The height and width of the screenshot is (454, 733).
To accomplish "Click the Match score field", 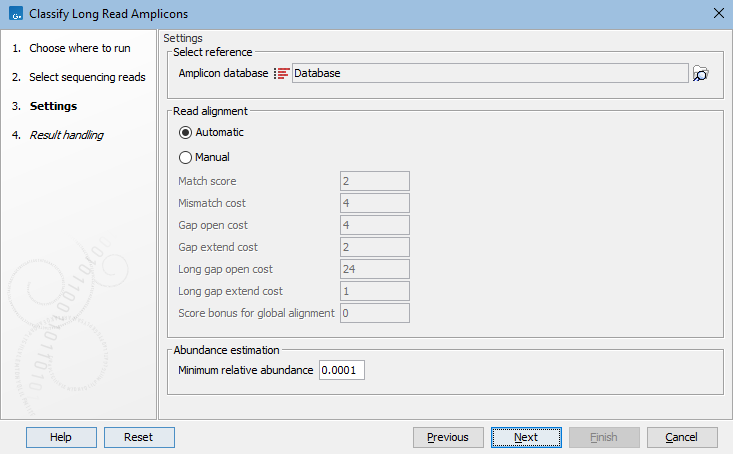I will [374, 181].
